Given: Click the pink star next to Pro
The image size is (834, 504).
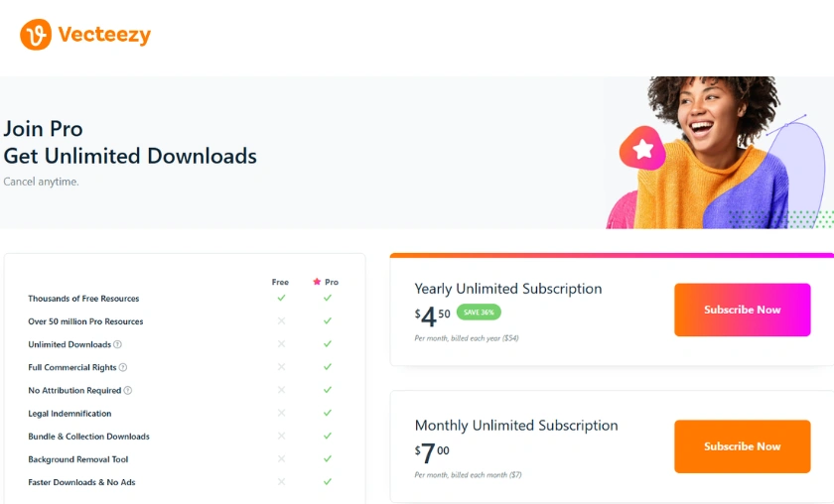Looking at the screenshot, I should click(x=317, y=281).
